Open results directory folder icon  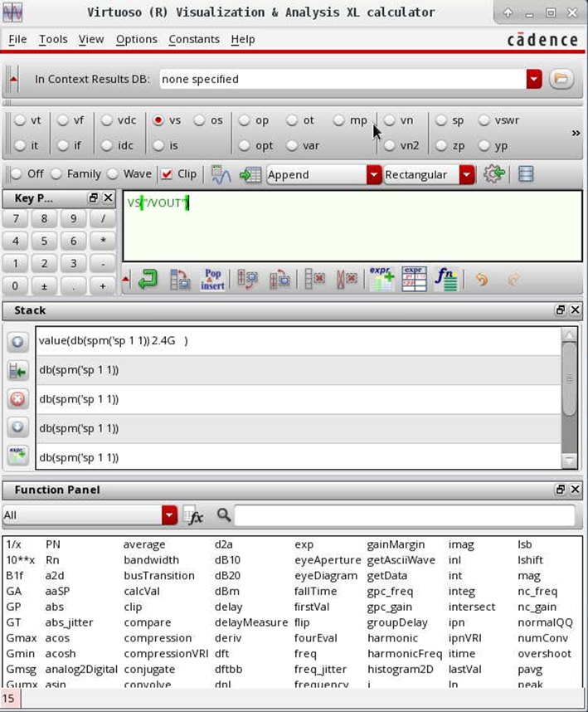[x=561, y=79]
